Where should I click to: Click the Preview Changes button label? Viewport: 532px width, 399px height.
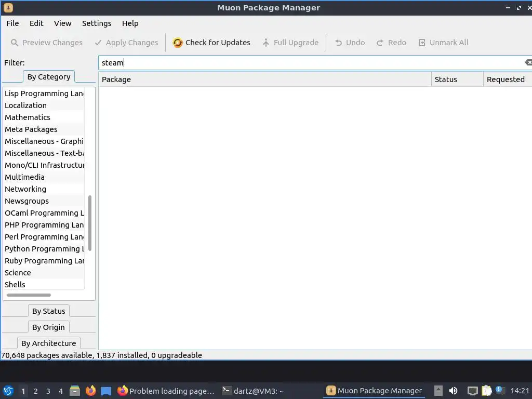click(x=52, y=43)
